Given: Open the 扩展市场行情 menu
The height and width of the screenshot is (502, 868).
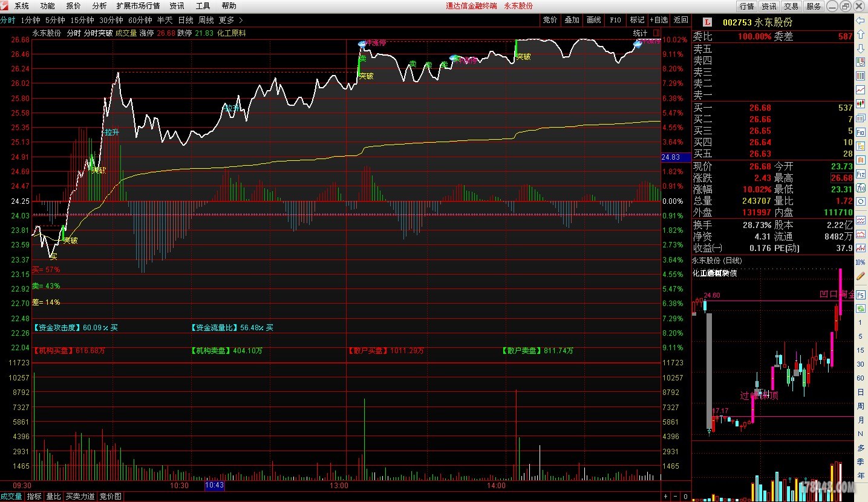Looking at the screenshot, I should pos(138,6).
